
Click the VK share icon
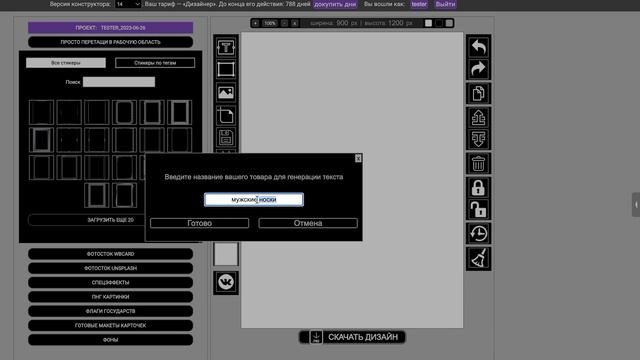[x=226, y=282]
